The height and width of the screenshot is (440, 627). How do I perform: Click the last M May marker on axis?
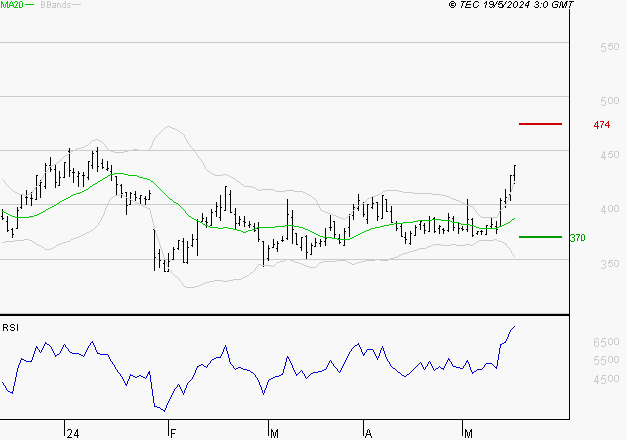[x=468, y=433]
